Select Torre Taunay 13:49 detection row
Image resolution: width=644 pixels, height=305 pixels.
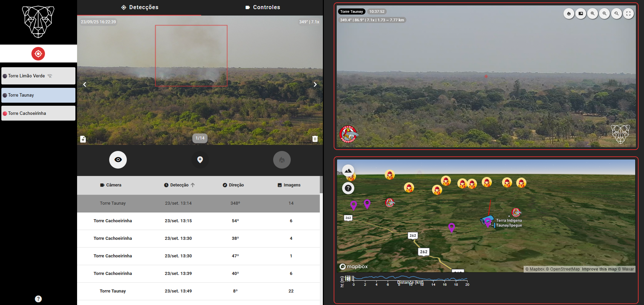point(198,291)
